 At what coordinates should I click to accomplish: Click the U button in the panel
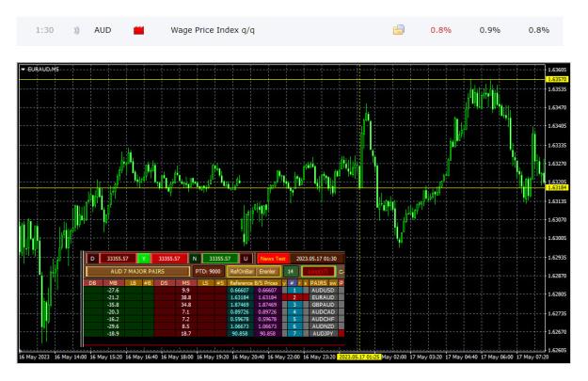(246, 259)
